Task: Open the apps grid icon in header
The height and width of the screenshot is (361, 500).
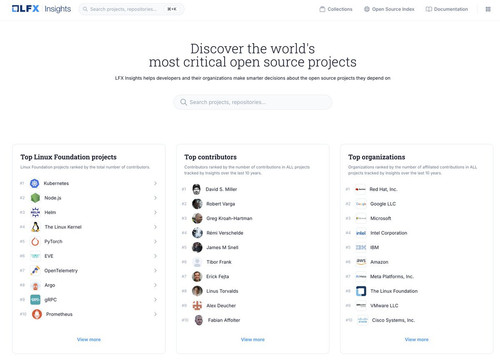Action: (488, 9)
